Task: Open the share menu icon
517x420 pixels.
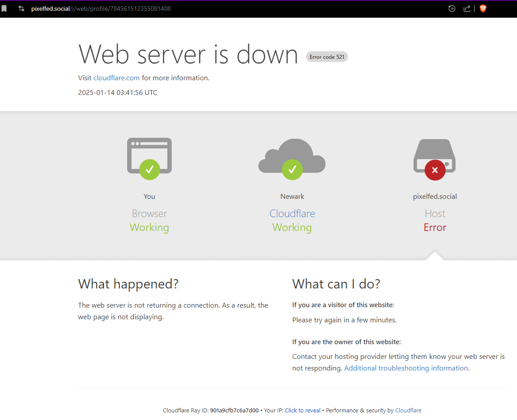Action: [467, 8]
